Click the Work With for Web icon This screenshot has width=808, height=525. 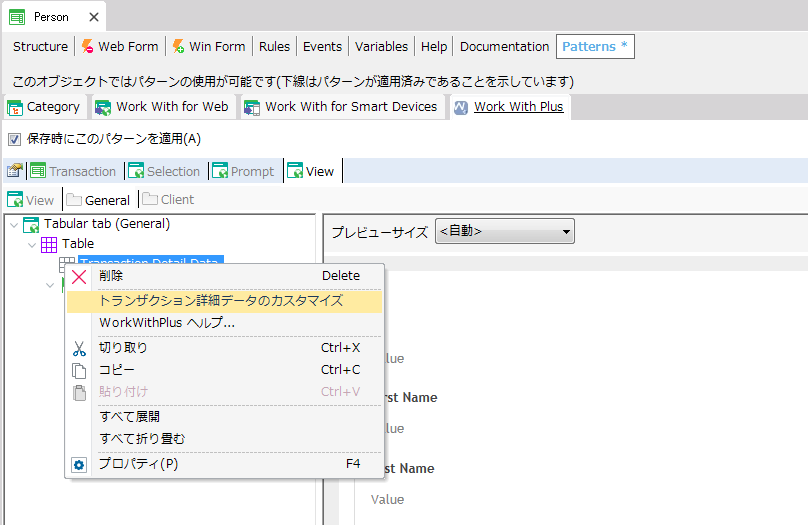pyautogui.click(x=103, y=108)
